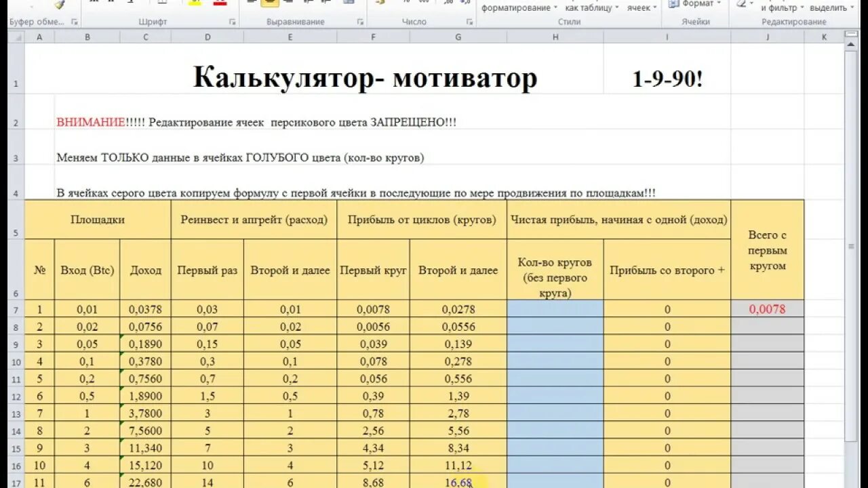Click the Меняем ТОЛЬКО данные text in row 3
The width and height of the screenshot is (868, 488).
240,158
